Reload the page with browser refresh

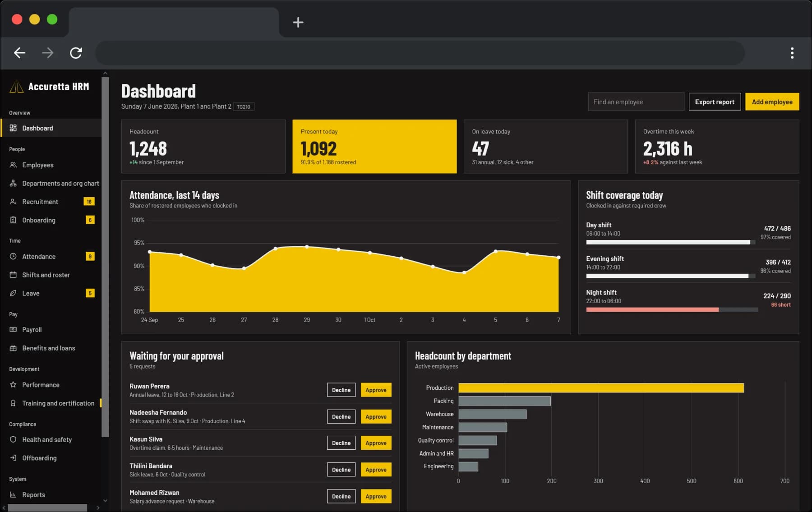(76, 53)
